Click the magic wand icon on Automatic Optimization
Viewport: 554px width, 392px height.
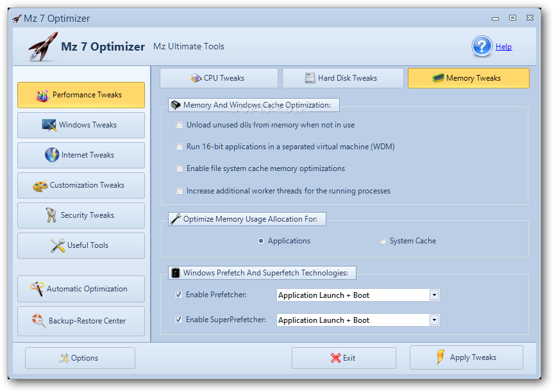coord(37,289)
